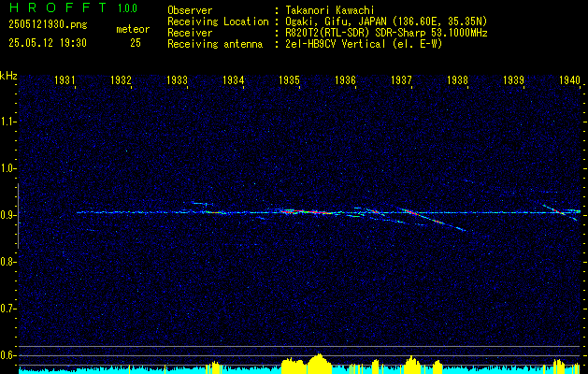
Task: Click the Receiving Location label
Action: pos(218,22)
